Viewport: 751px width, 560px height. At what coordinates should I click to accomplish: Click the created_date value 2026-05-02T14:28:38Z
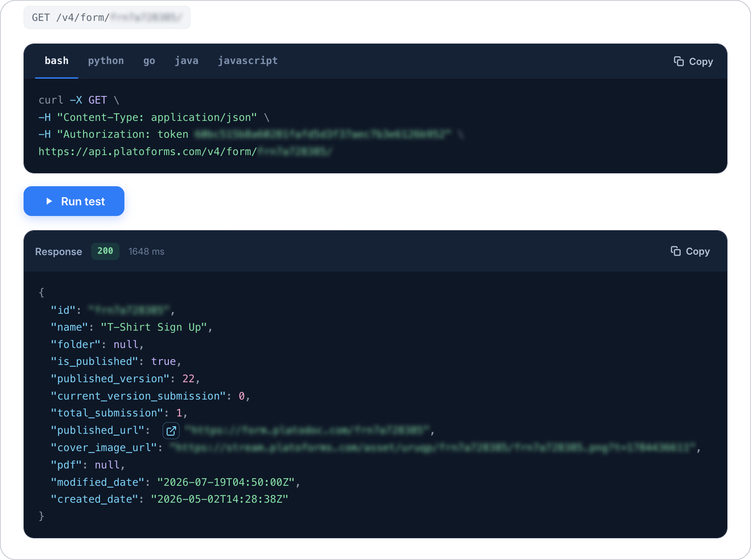point(220,500)
